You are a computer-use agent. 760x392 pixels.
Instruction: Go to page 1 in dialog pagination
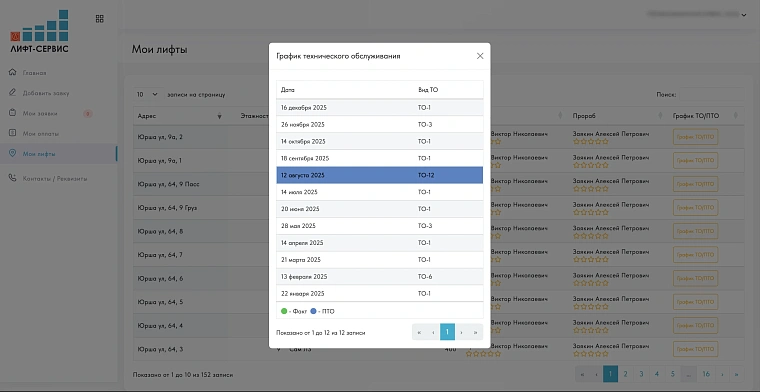pos(447,332)
